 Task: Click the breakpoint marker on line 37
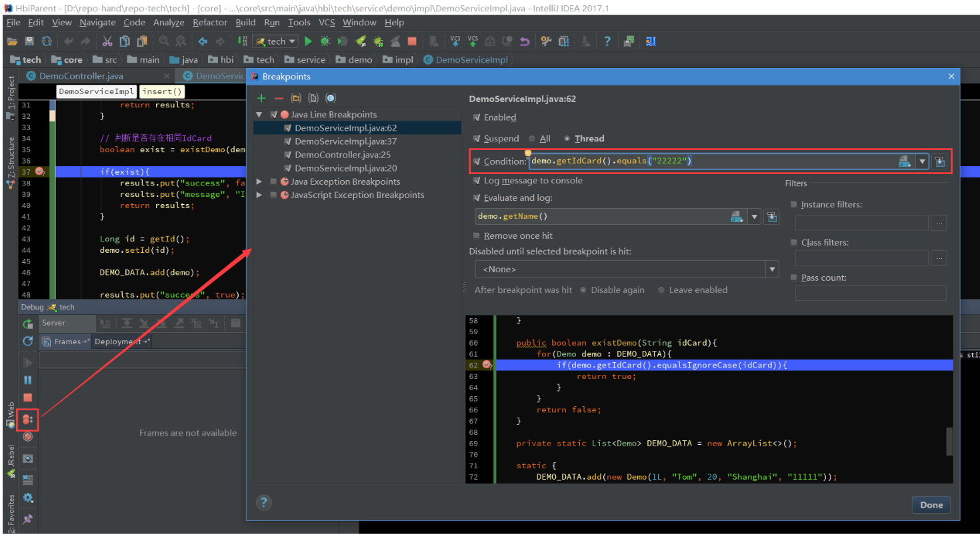click(x=39, y=171)
